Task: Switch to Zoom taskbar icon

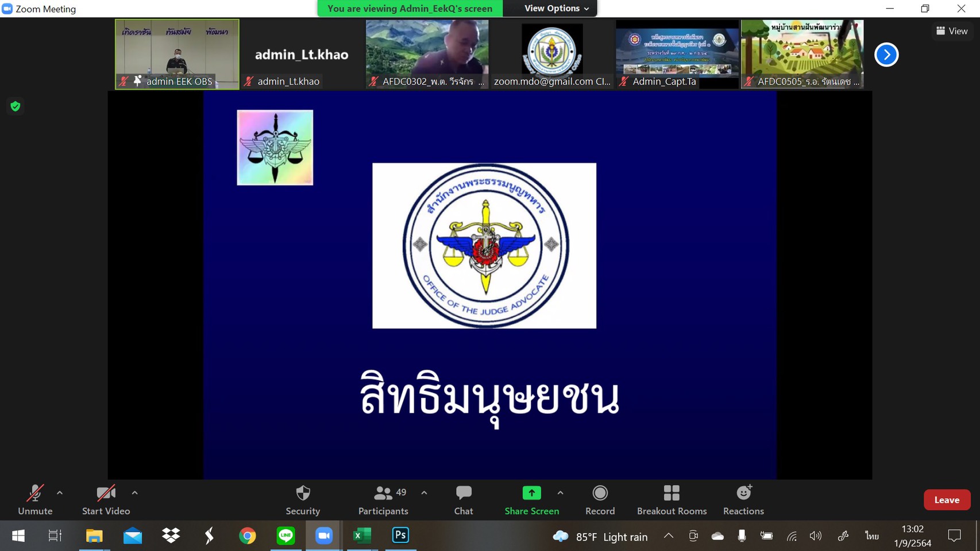Action: (x=324, y=536)
